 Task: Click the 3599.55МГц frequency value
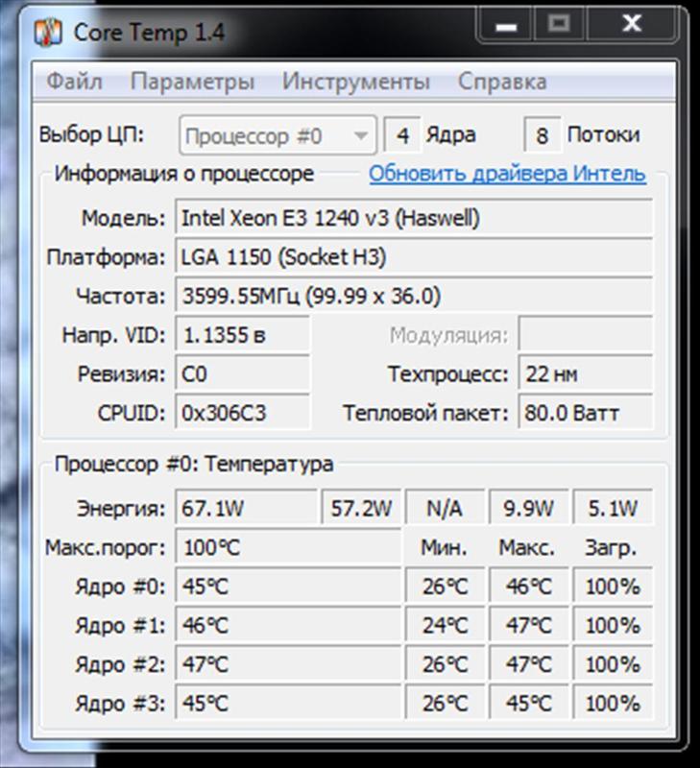(x=414, y=296)
